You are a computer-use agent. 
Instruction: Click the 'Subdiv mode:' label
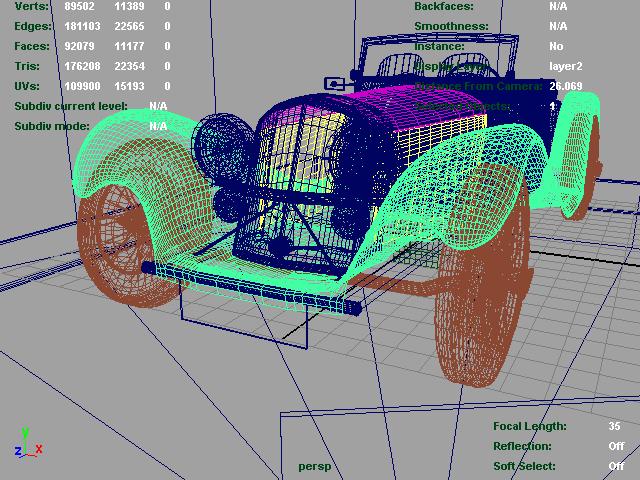tap(52, 126)
